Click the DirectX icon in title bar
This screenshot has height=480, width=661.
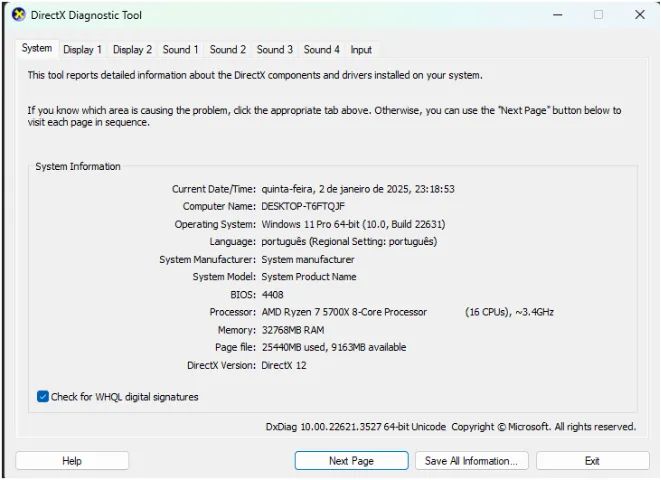pos(17,15)
